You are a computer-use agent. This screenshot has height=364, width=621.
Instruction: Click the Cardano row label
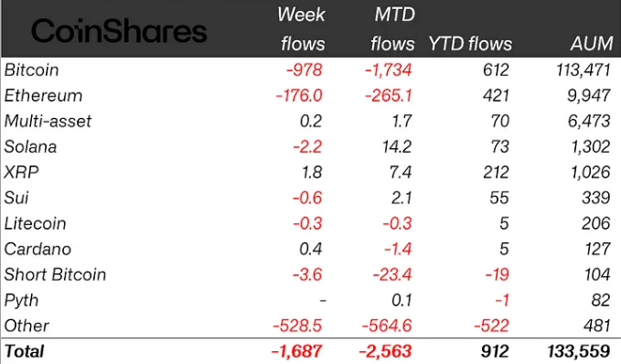pos(37,249)
